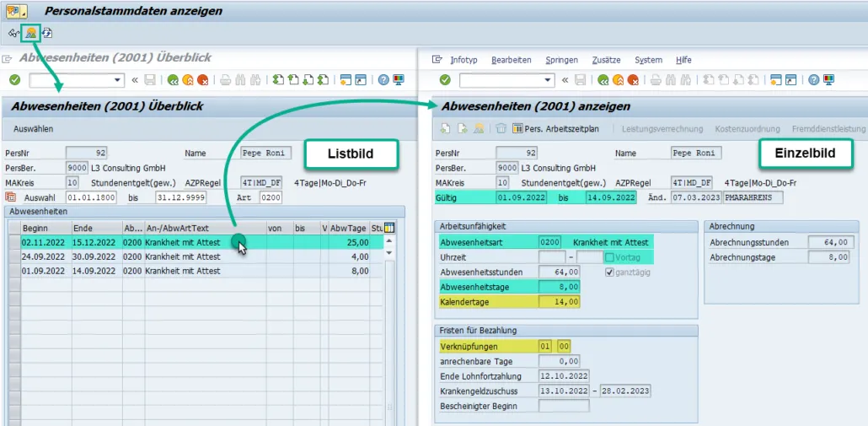Screen dimensions: 868x426
Task: Select row marker for 24.09.2022 absence
Action: pos(14,257)
